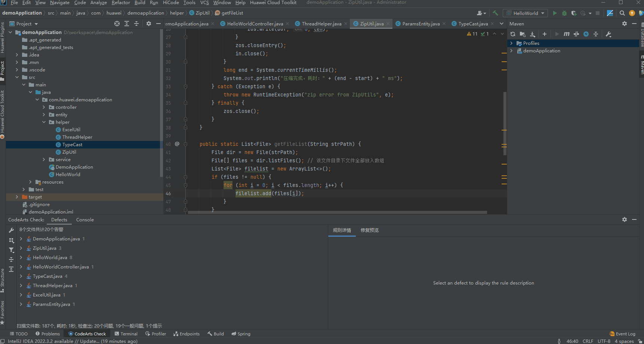Click the Build Project hammer icon

pos(496,13)
